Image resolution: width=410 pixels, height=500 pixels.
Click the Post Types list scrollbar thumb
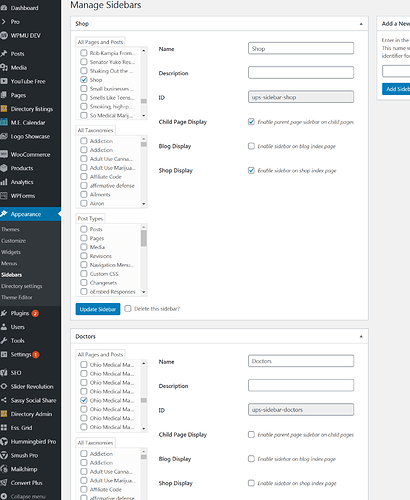pos(144,238)
